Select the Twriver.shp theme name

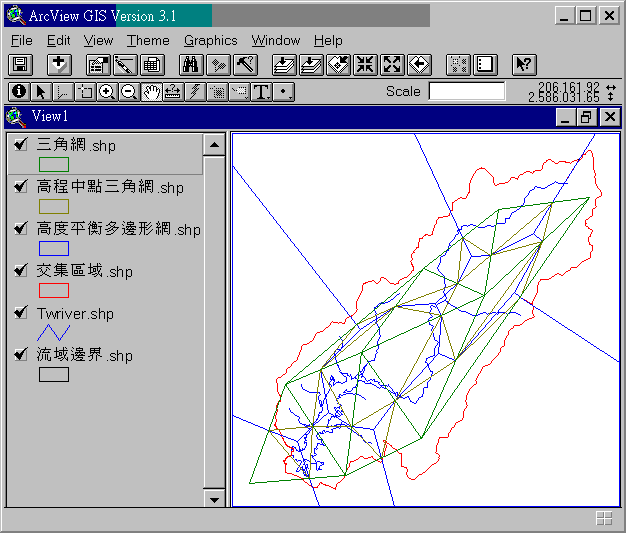pos(75,313)
